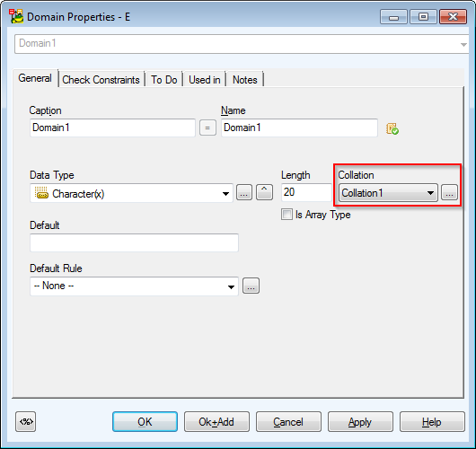Image resolution: width=476 pixels, height=449 pixels.
Task: Click the Toad application icon in title bar
Action: [x=16, y=16]
